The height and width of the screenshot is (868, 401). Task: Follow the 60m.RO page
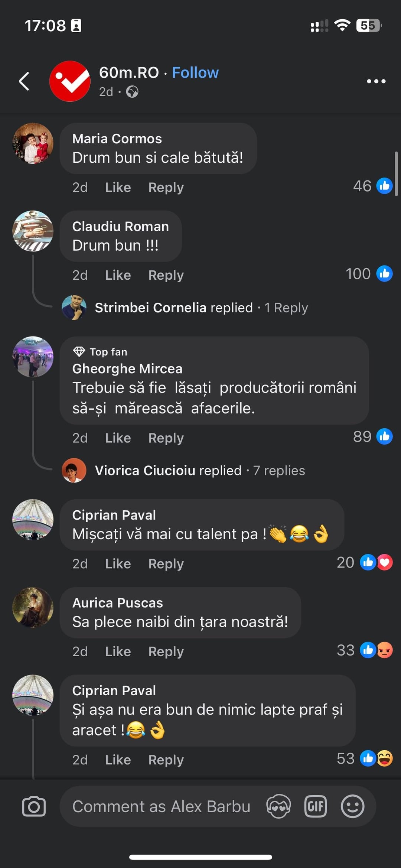pos(195,72)
